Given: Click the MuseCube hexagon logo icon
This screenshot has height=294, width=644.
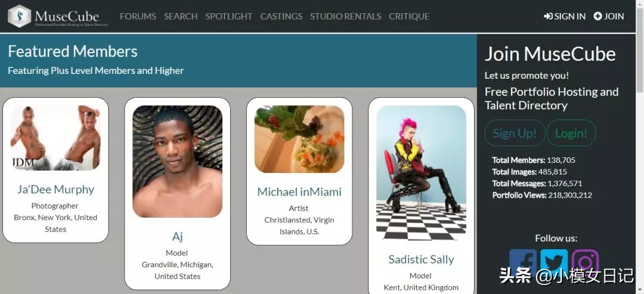Looking at the screenshot, I should 19,17.
